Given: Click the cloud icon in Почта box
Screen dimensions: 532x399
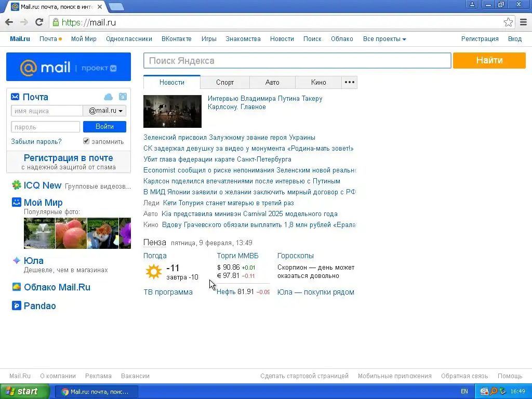Looking at the screenshot, I should pyautogui.click(x=108, y=97).
